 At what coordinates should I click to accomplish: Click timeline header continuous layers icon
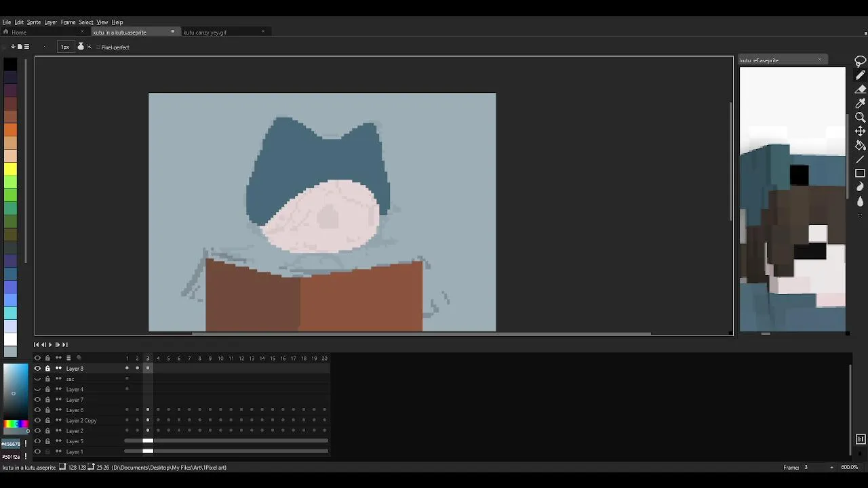(58, 358)
